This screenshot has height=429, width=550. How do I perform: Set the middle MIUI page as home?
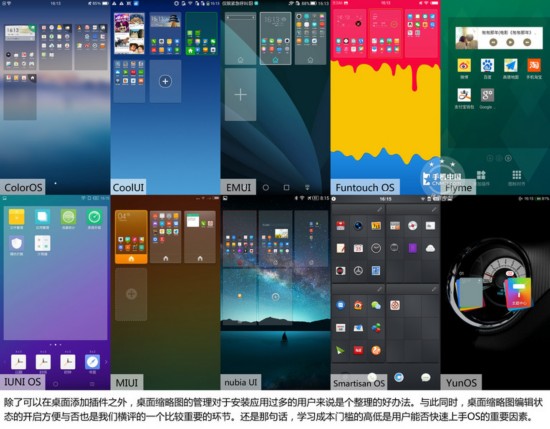[166, 259]
